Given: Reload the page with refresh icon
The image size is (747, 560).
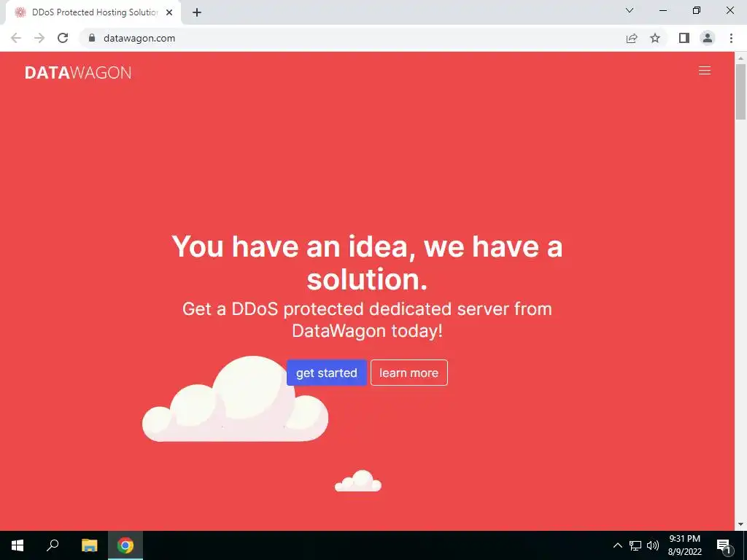Looking at the screenshot, I should 63,38.
